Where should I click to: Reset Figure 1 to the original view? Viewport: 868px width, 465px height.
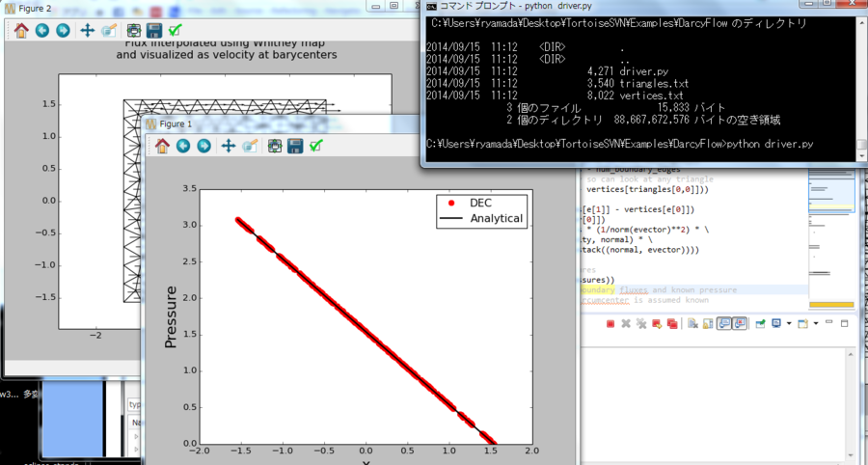[x=162, y=146]
